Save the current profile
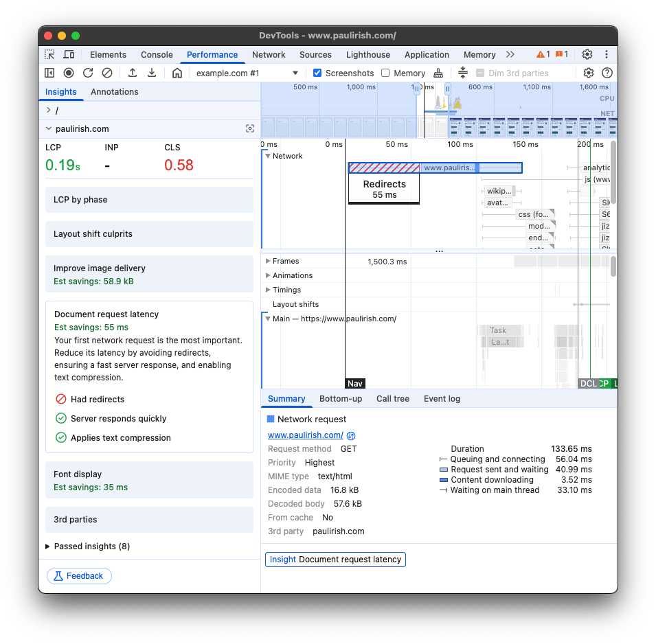Screen dimensions: 656x644 click(x=151, y=73)
